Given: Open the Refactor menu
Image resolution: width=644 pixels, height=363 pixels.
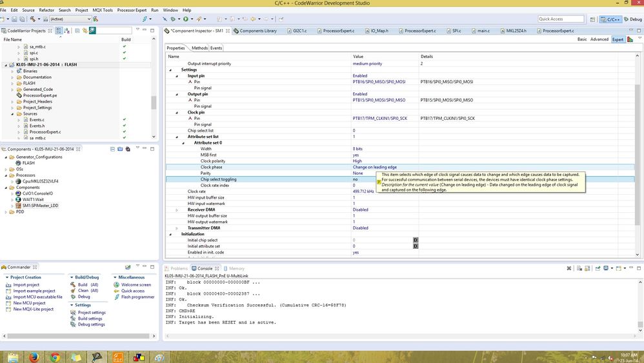Looking at the screenshot, I should coord(46,10).
